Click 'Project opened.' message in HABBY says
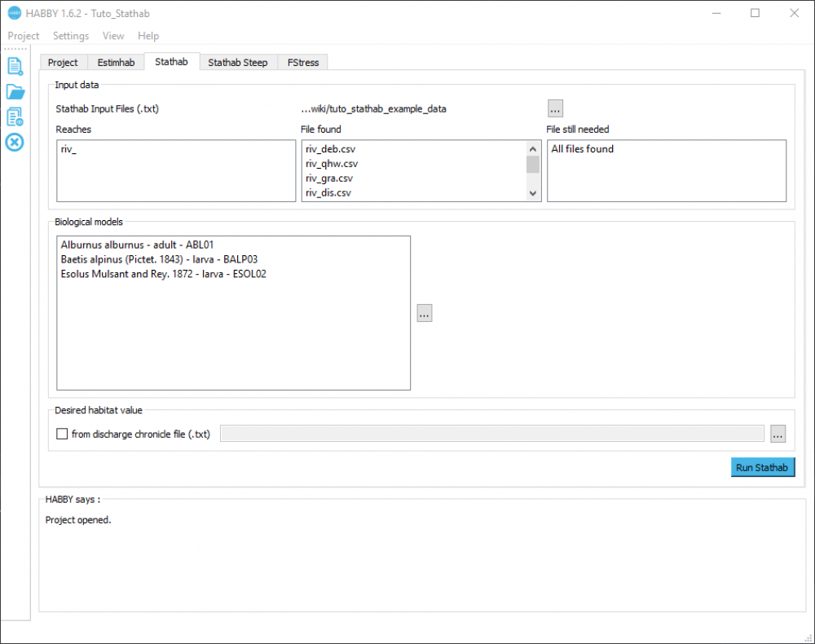The image size is (815, 644). (78, 520)
